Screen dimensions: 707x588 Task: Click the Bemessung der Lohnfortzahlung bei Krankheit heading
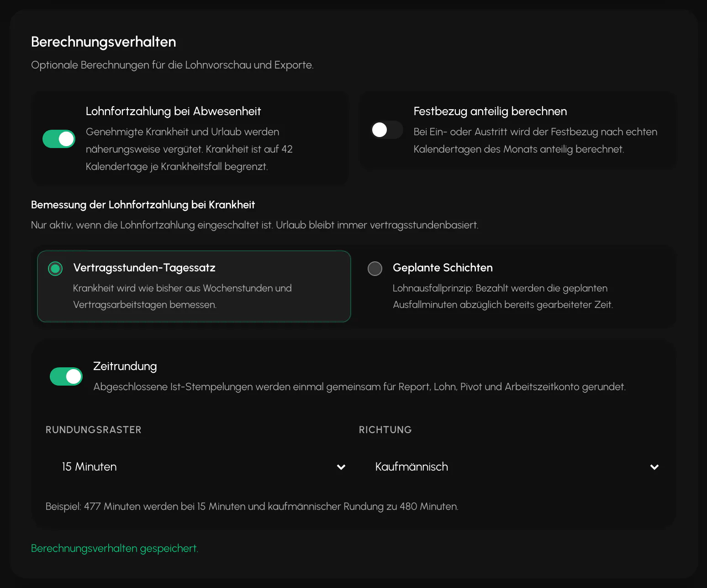143,205
